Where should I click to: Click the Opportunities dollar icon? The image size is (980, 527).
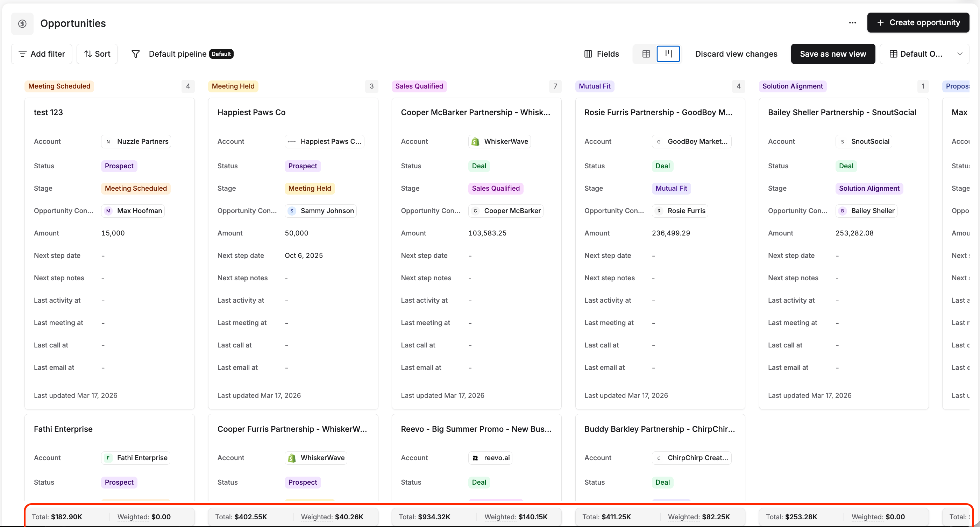coord(22,23)
